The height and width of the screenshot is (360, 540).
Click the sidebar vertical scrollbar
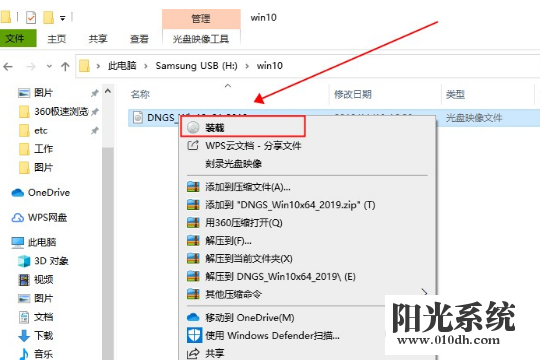pyautogui.click(x=108, y=254)
